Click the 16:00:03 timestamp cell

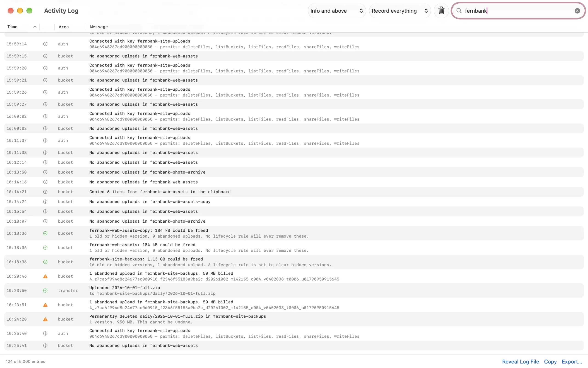(x=17, y=128)
